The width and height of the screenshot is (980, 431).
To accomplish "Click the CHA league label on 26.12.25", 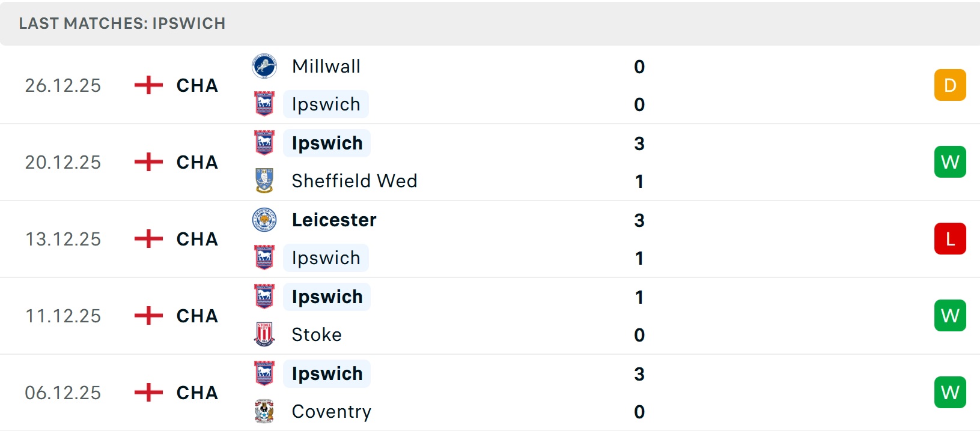I will tap(197, 85).
